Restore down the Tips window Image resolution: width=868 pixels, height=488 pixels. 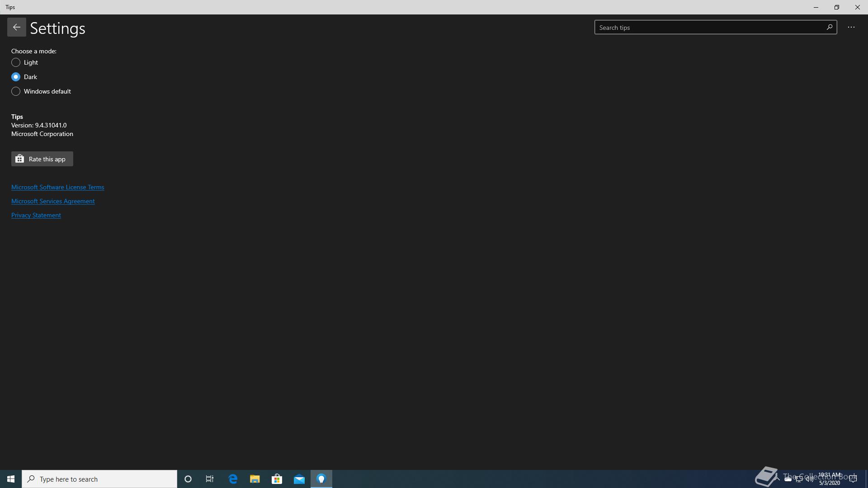point(837,7)
